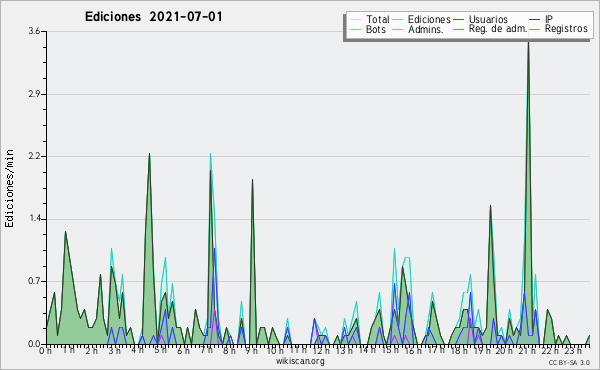The height and width of the screenshot is (370, 600).
Task: Click the magenta Reg. de adm. legend swatch
Action: pos(458,29)
